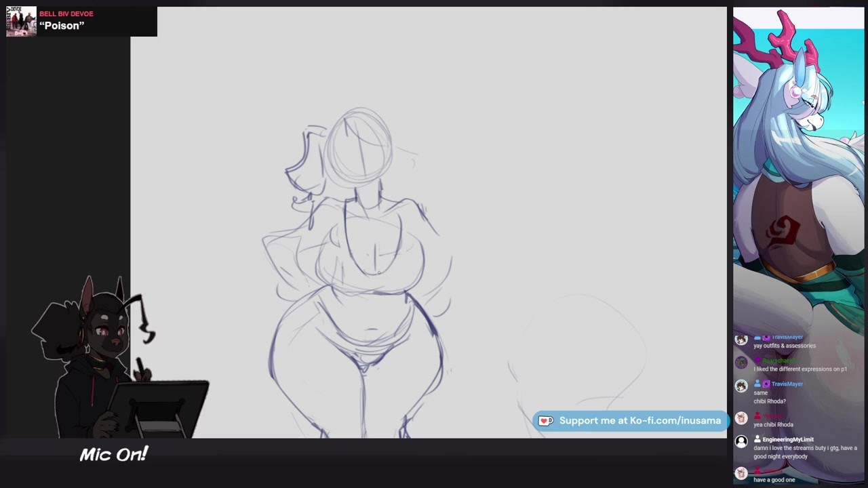This screenshot has width=868, height=488.
Task: Click EngineeringMyLimit's default profile avatar
Action: tap(741, 442)
